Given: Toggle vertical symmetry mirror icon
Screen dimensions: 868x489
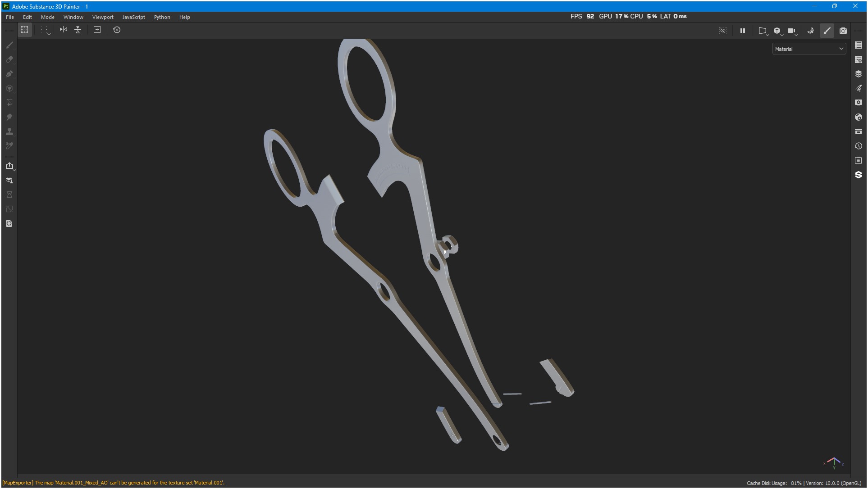Looking at the screenshot, I should 78,30.
